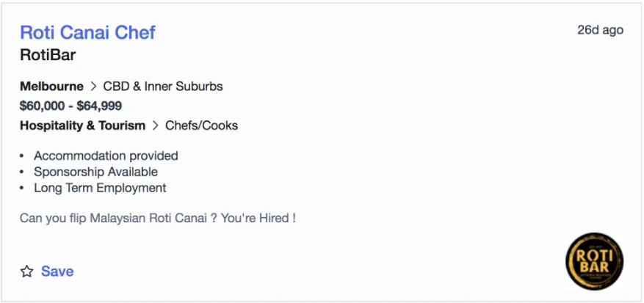This screenshot has height=303, width=644.
Task: Click the bullet dot before Long Term Employment
Action: 22,189
